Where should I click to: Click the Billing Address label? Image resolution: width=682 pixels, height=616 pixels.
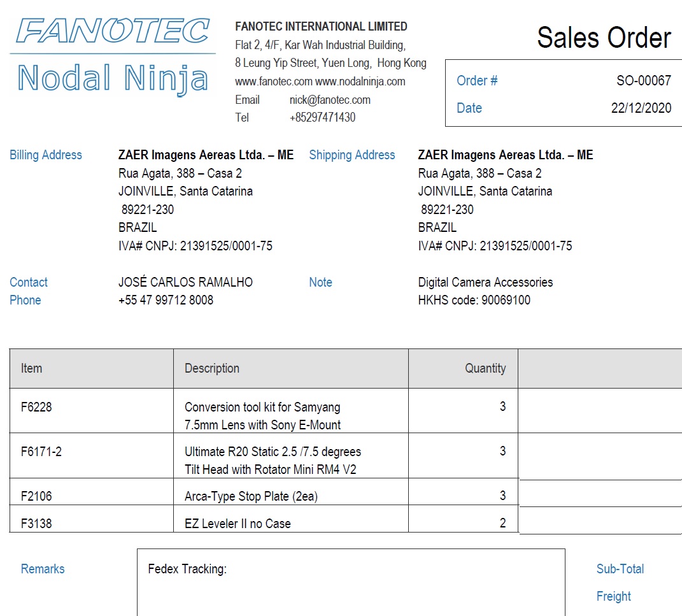(x=46, y=155)
